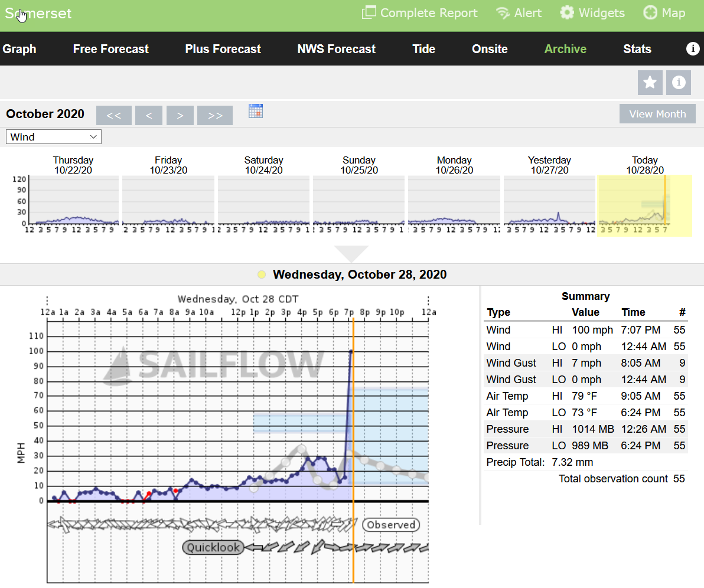This screenshot has height=588, width=704.
Task: Click the Wednesday, Oct 28 CDT graph title
Action: tap(238, 299)
